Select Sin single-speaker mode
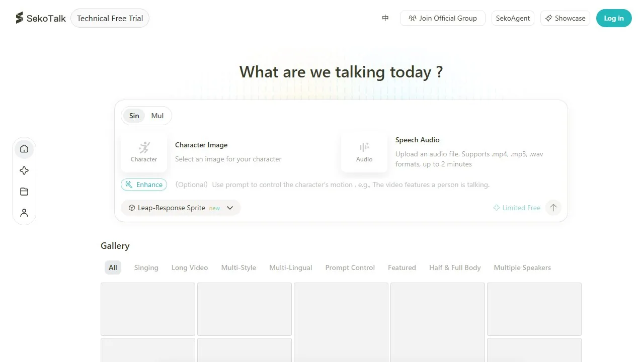 point(134,116)
